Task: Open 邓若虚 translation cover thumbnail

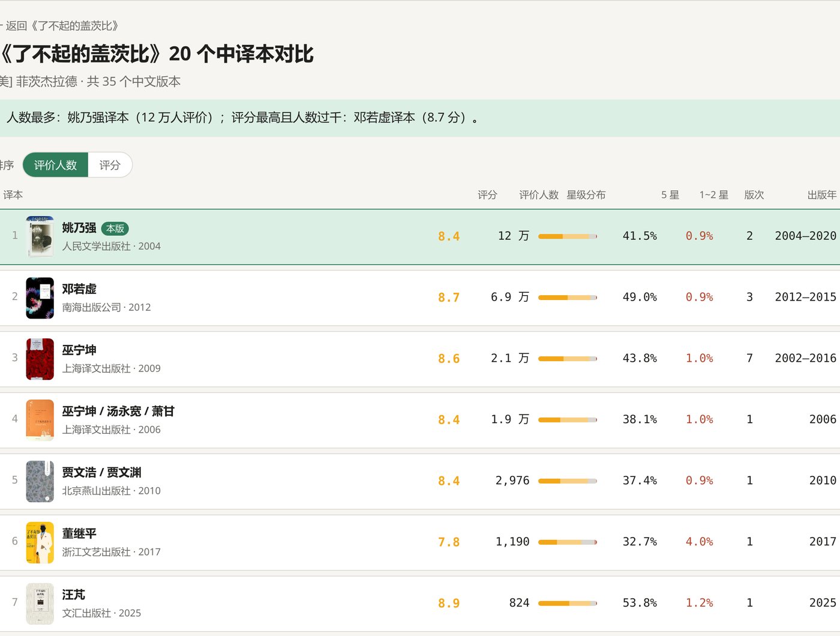Action: pyautogui.click(x=40, y=298)
